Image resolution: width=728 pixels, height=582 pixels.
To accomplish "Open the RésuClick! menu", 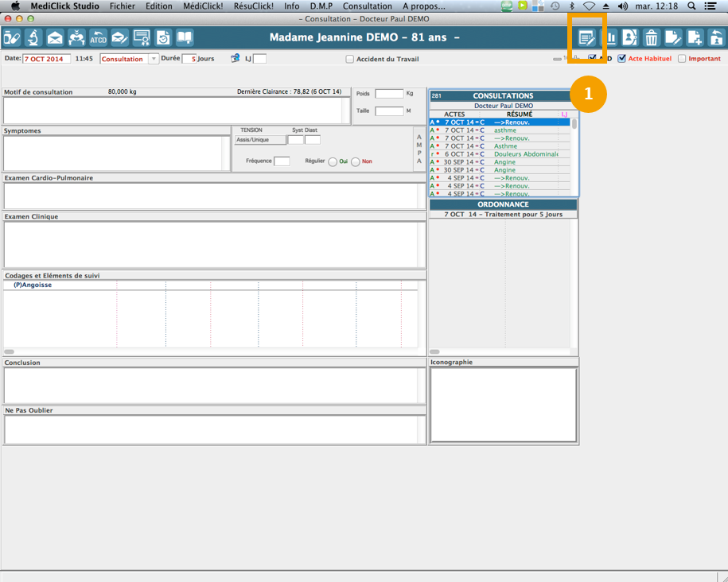I will (253, 6).
